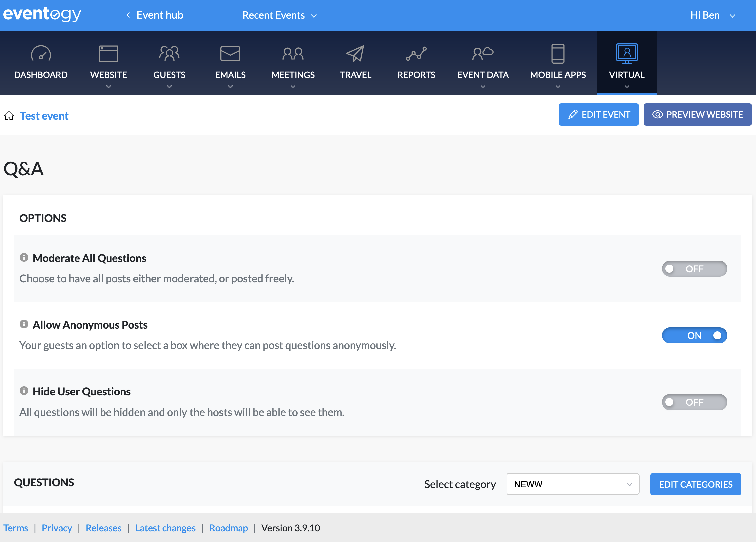The height and width of the screenshot is (542, 756).
Task: Open the Event Data menu
Action: [x=483, y=75]
